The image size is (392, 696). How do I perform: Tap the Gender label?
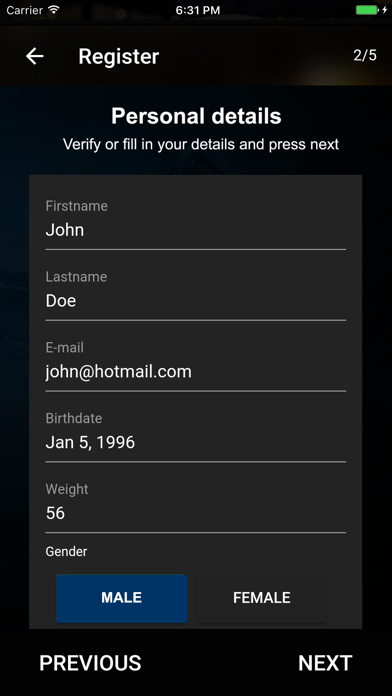(x=66, y=552)
